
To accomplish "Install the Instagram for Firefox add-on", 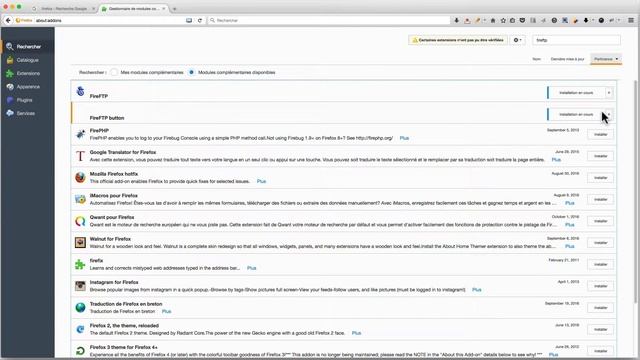I will click(600, 286).
